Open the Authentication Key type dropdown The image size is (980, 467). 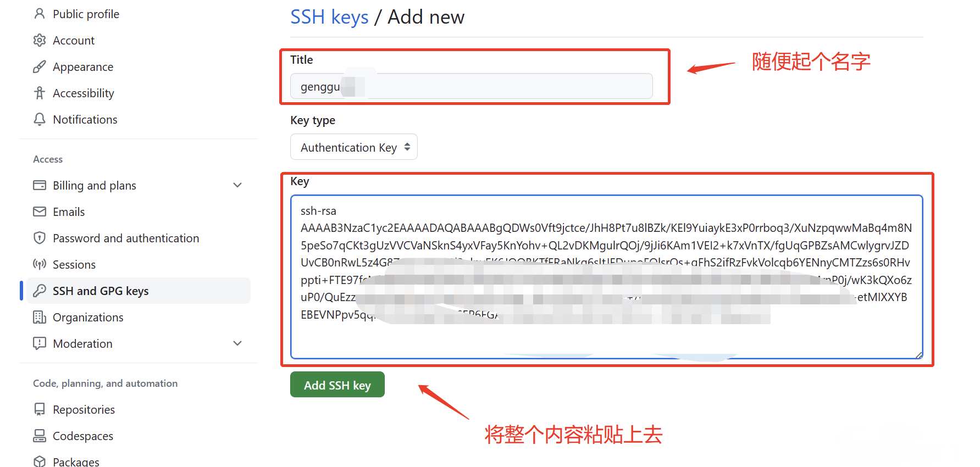click(x=354, y=147)
